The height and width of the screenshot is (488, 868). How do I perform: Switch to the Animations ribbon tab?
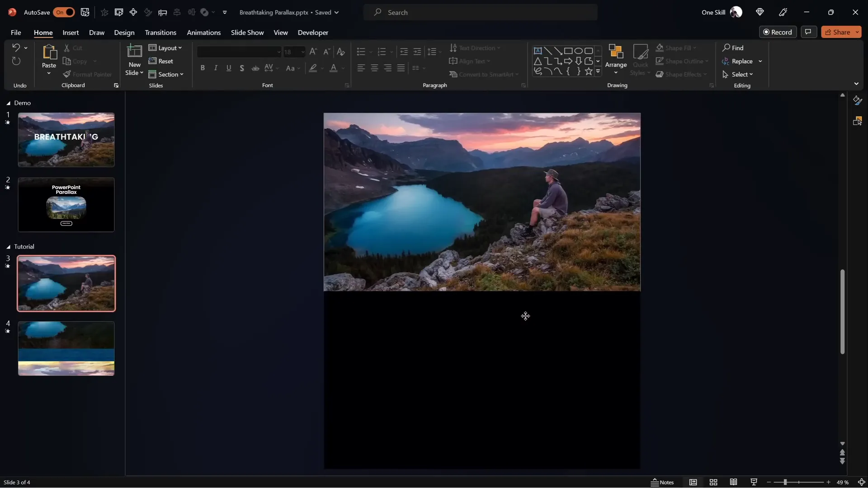coord(204,32)
